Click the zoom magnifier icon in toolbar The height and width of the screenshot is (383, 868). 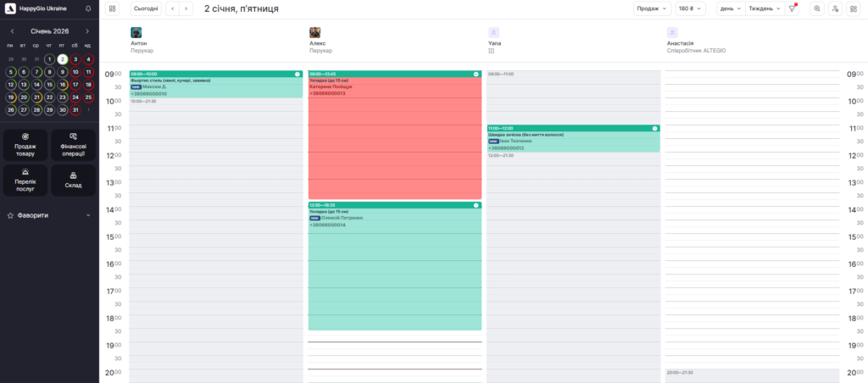pyautogui.click(x=817, y=8)
